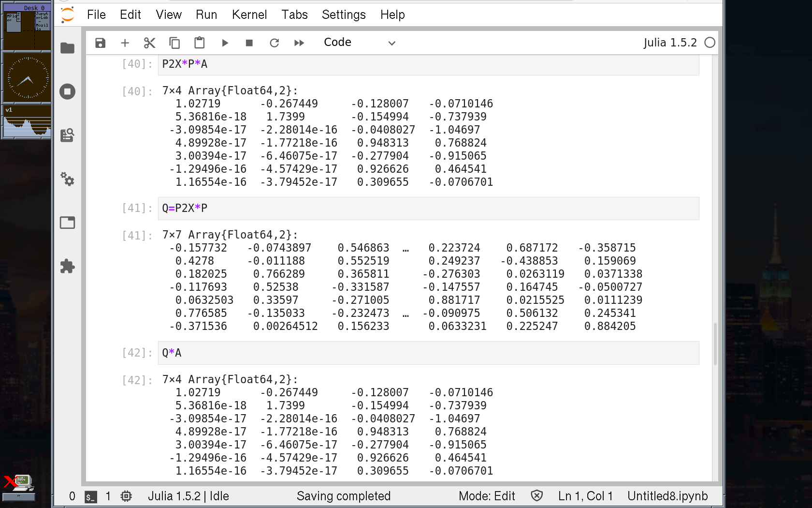Viewport: 812px width, 508px height.
Task: Open the Kernel menu
Action: point(249,15)
